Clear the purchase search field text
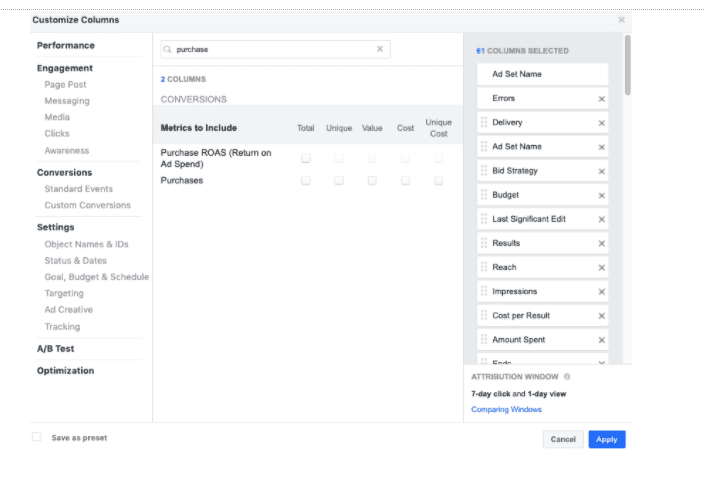 (379, 49)
